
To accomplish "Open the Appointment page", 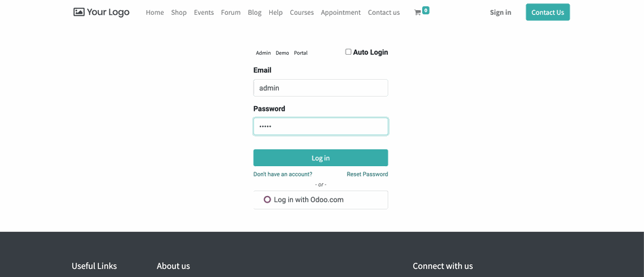I will pos(341,13).
